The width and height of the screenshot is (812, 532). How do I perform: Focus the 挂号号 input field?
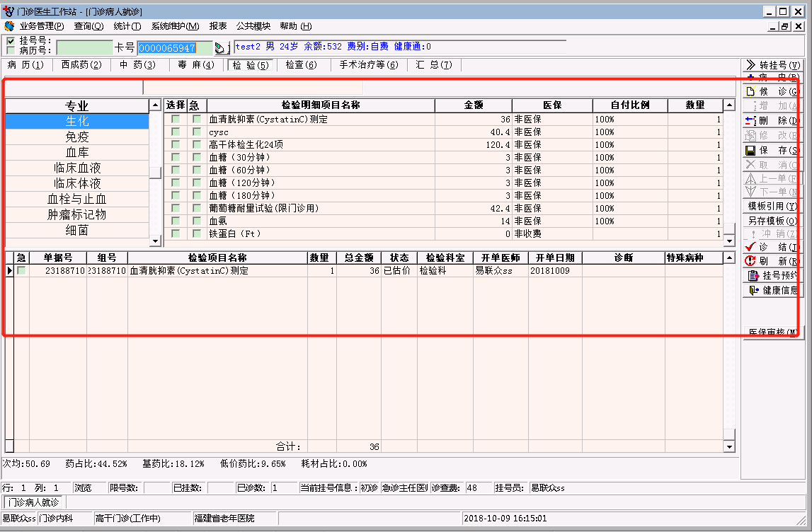click(84, 47)
